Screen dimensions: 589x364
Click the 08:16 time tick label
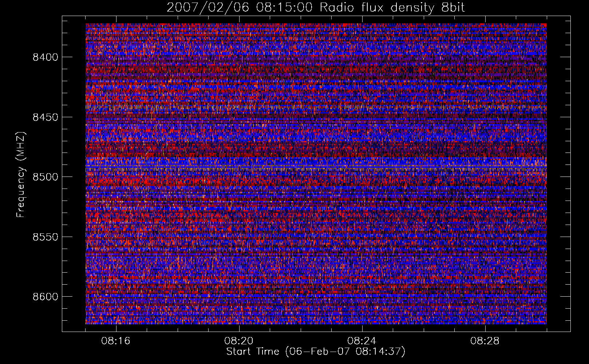point(116,341)
